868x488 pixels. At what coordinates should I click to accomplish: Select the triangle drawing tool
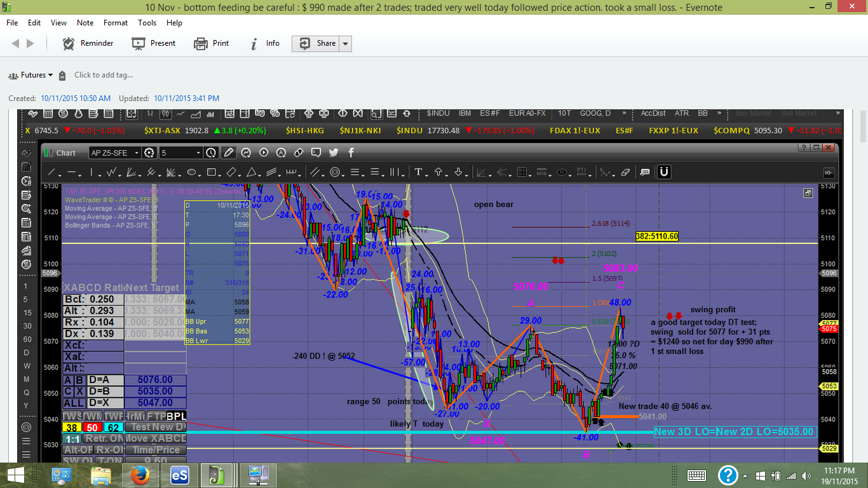pos(251,172)
